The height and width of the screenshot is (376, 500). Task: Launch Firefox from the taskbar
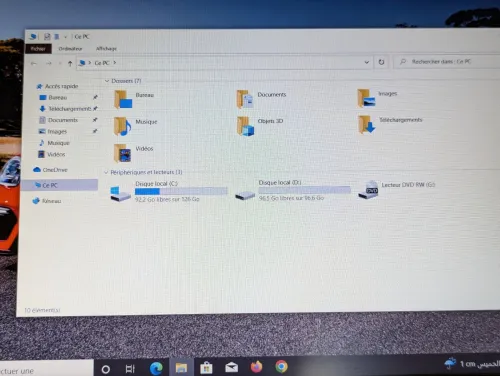(256, 367)
